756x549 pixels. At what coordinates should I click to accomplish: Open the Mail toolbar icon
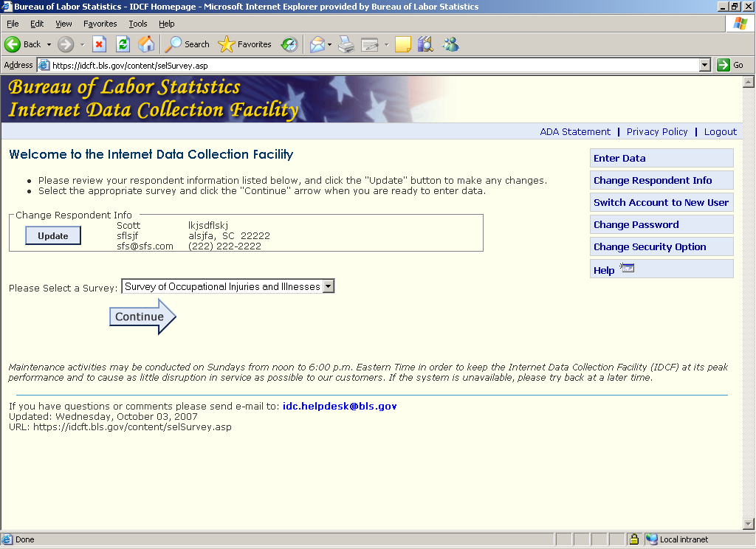[317, 44]
